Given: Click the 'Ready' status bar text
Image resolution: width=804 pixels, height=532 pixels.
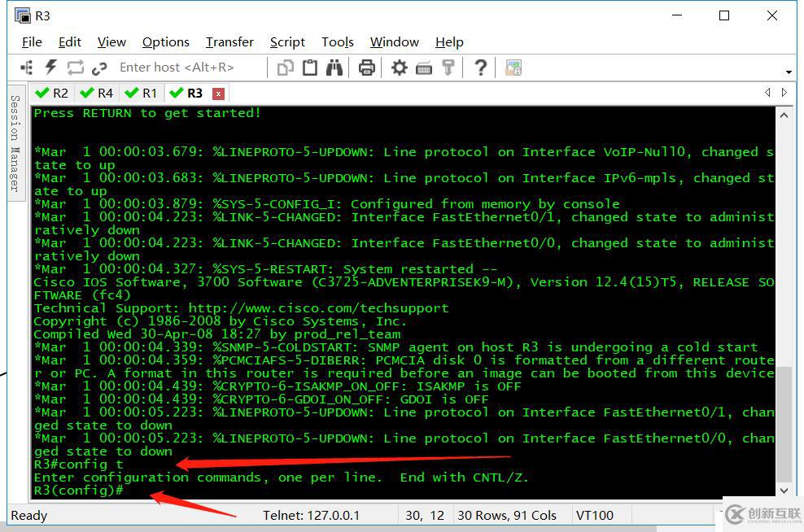Looking at the screenshot, I should point(28,516).
